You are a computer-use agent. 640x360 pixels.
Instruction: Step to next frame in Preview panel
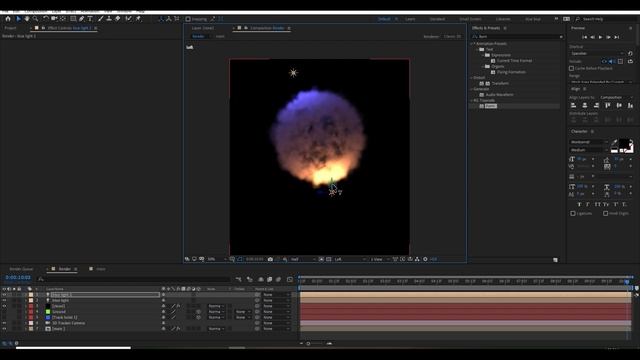pos(608,37)
